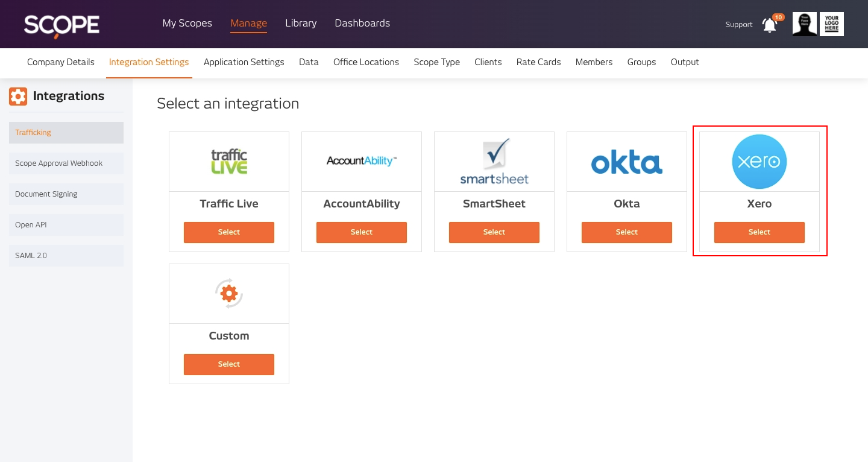Click the Traffic Live card title
Image resolution: width=868 pixels, height=462 pixels.
coord(229,204)
